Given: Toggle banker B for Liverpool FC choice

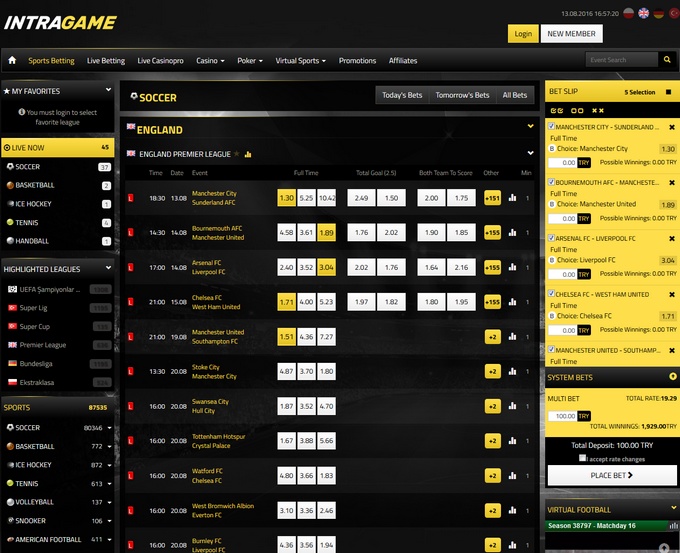Looking at the screenshot, I should click(552, 260).
